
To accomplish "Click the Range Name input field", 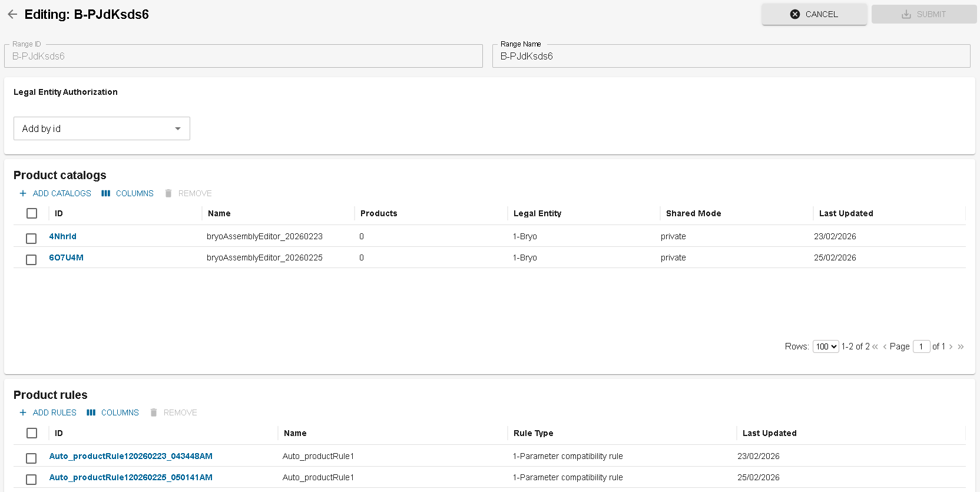I will click(730, 57).
